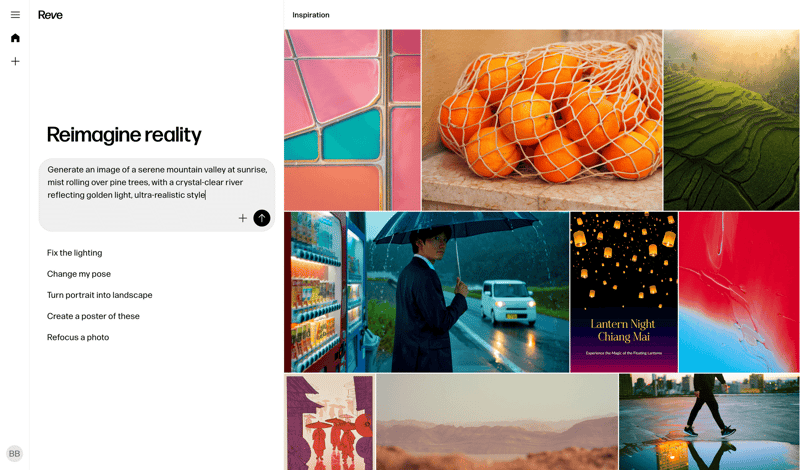Image resolution: width=800 pixels, height=470 pixels.
Task: Select the 'Change my pose' suggestion
Action: [x=79, y=274]
